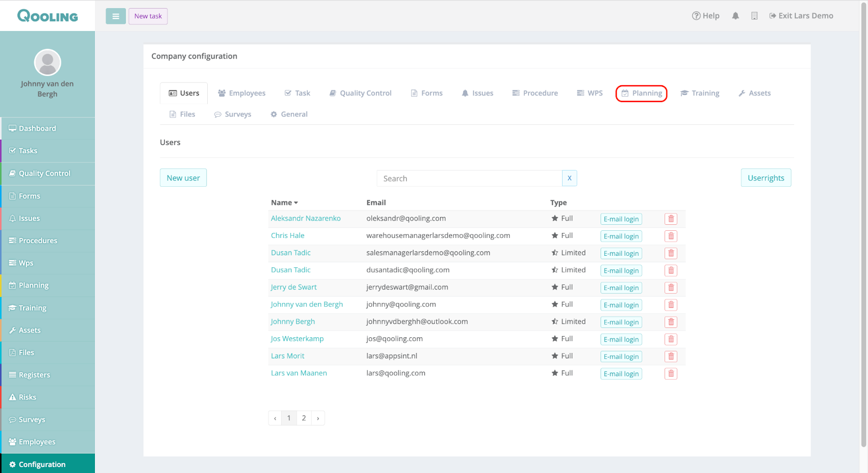Switch to the Employees configuration tab
868x473 pixels.
point(242,93)
